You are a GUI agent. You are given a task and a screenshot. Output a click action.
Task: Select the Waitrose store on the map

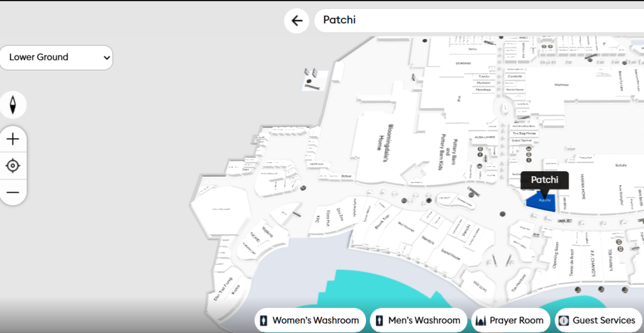(562, 85)
